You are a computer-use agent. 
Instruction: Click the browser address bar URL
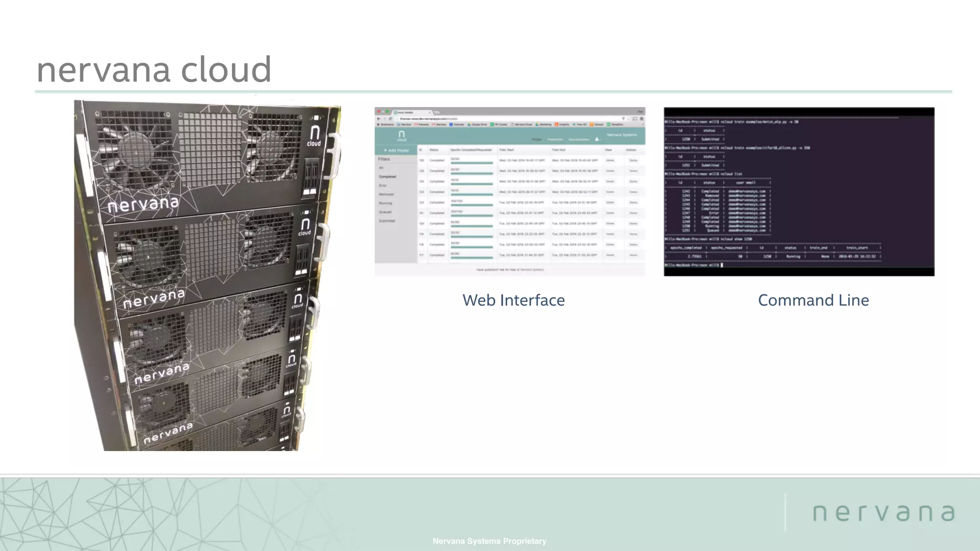tap(428, 119)
